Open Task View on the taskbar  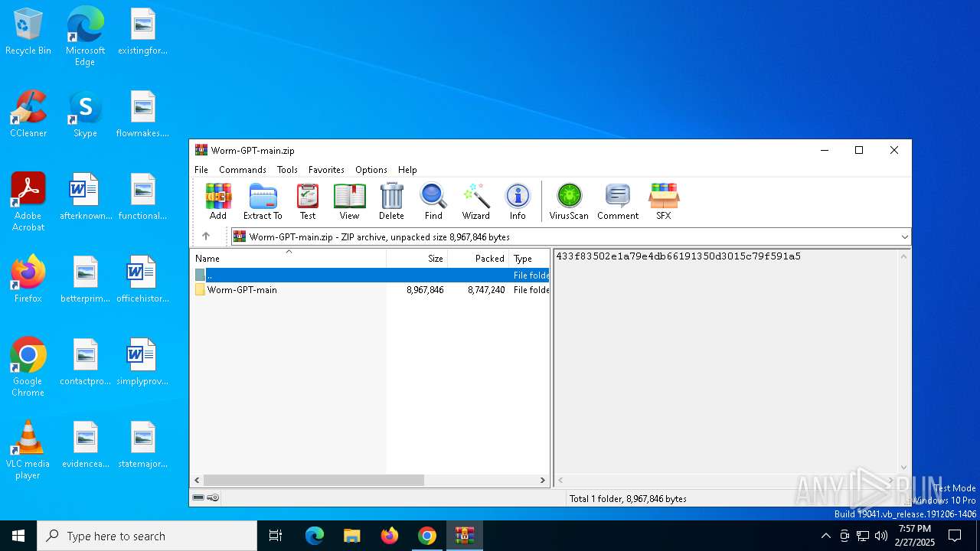pyautogui.click(x=276, y=536)
